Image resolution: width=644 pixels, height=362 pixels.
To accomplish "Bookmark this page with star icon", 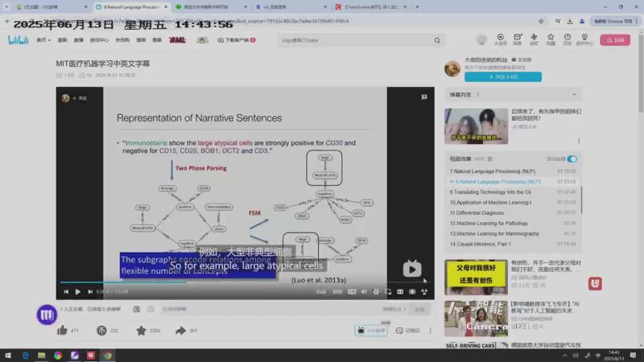I will (x=541, y=22).
